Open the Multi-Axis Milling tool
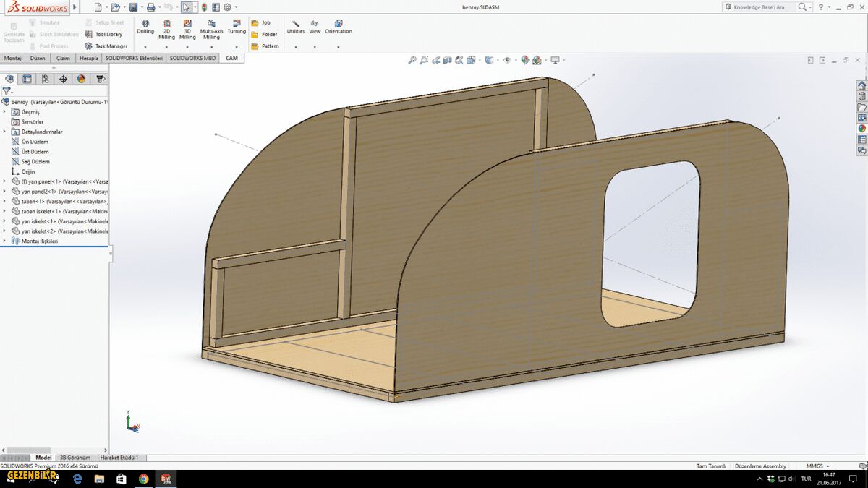 tap(211, 29)
